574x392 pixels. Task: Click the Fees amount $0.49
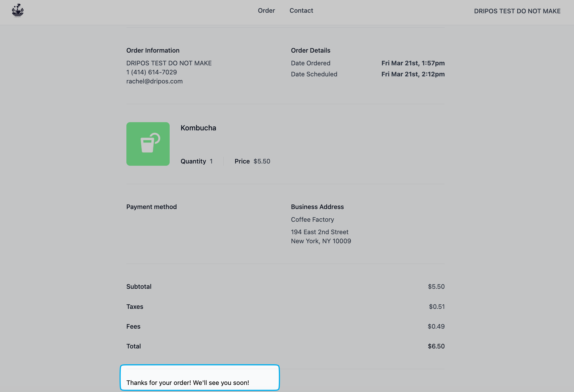(x=436, y=327)
